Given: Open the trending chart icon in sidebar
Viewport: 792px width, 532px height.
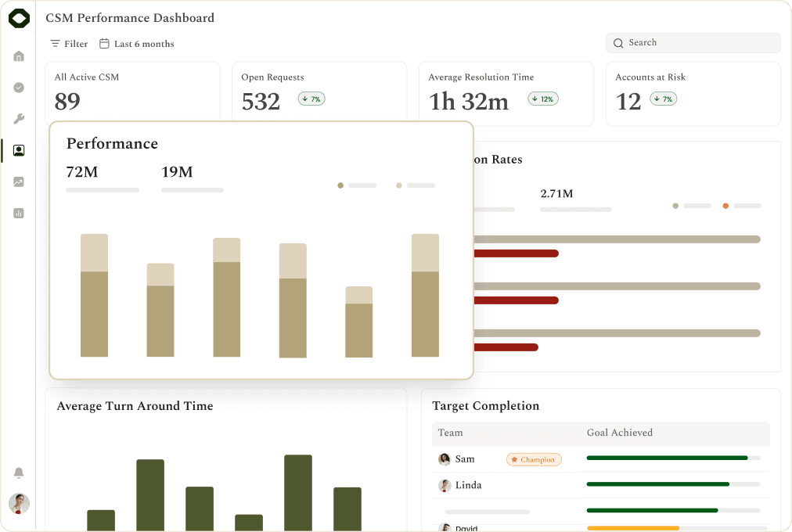Looking at the screenshot, I should (x=19, y=182).
